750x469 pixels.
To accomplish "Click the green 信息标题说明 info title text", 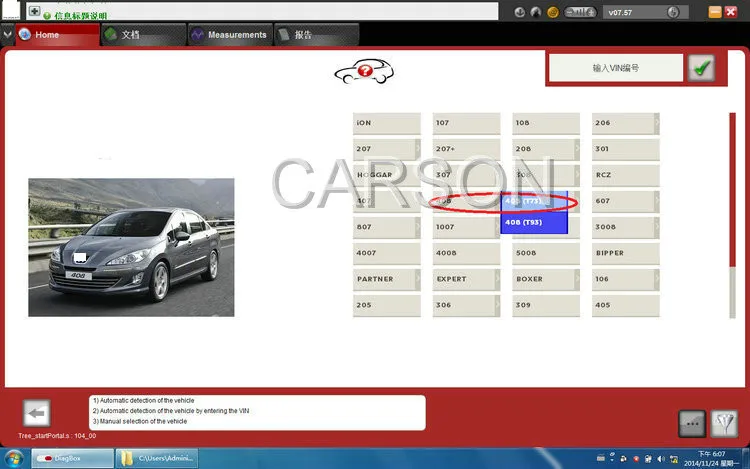I will (80, 16).
